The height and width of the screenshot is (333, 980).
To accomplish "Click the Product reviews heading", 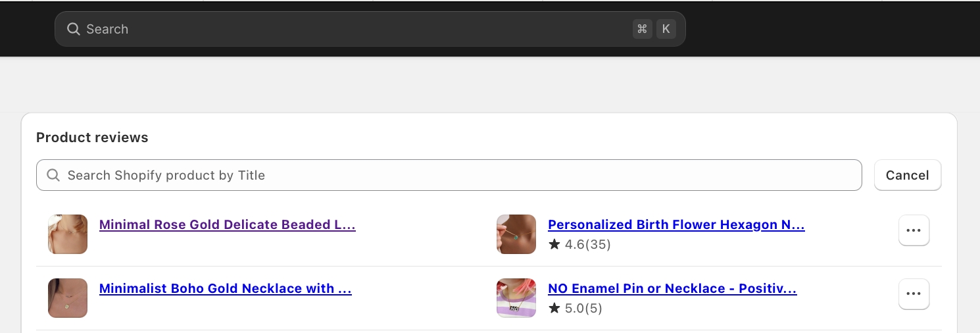I will [92, 138].
